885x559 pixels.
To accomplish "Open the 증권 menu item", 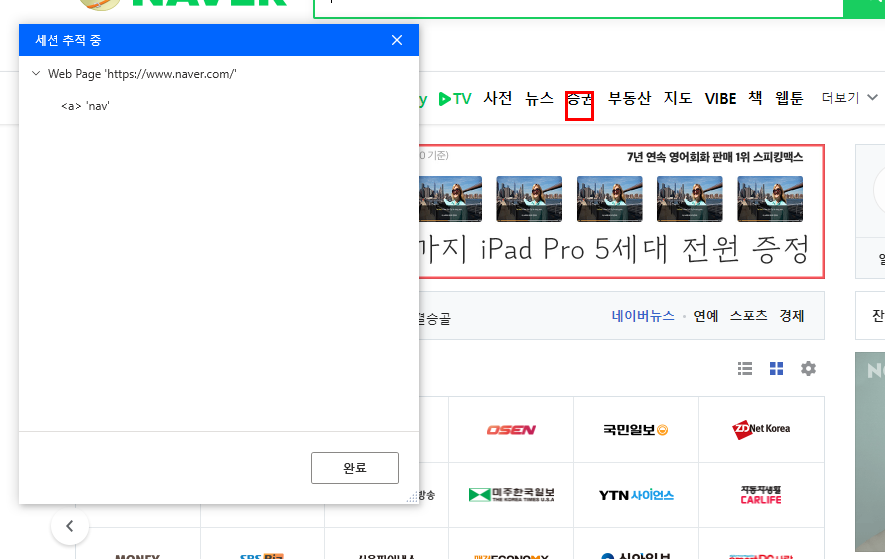I will pyautogui.click(x=580, y=99).
